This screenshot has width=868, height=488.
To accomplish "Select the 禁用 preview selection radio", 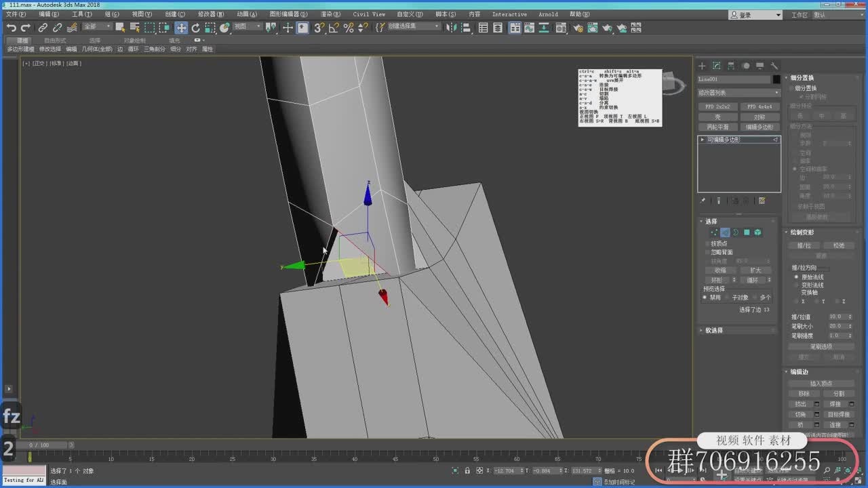I will coord(705,298).
